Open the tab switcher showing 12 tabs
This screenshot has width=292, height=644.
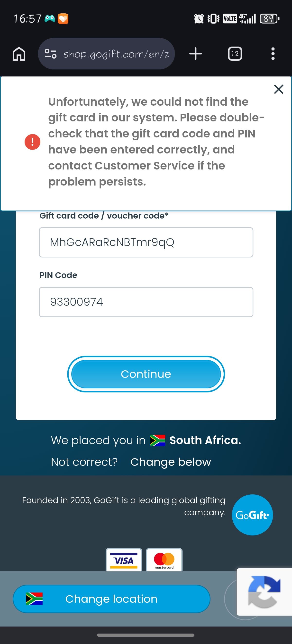[x=235, y=54]
